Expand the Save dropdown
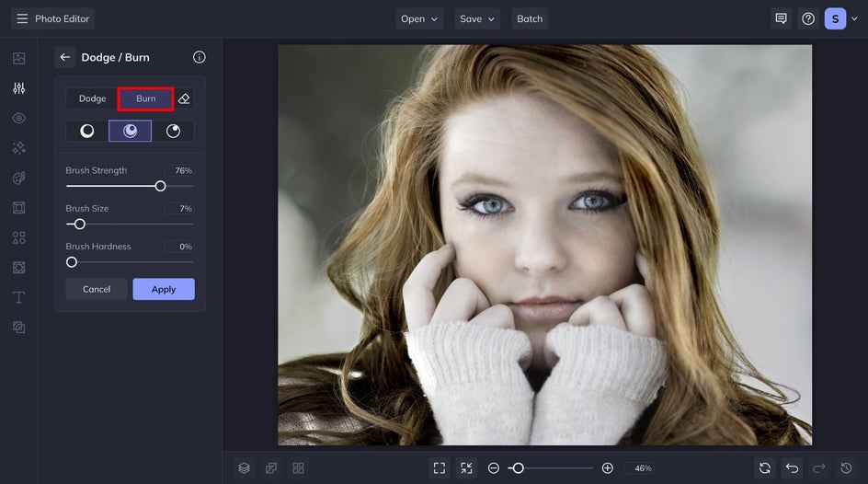 [477, 18]
